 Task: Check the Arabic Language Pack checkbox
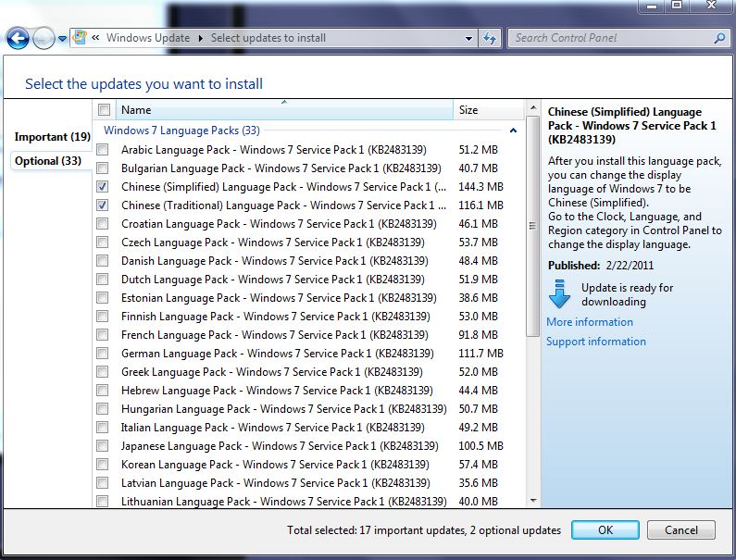point(103,150)
